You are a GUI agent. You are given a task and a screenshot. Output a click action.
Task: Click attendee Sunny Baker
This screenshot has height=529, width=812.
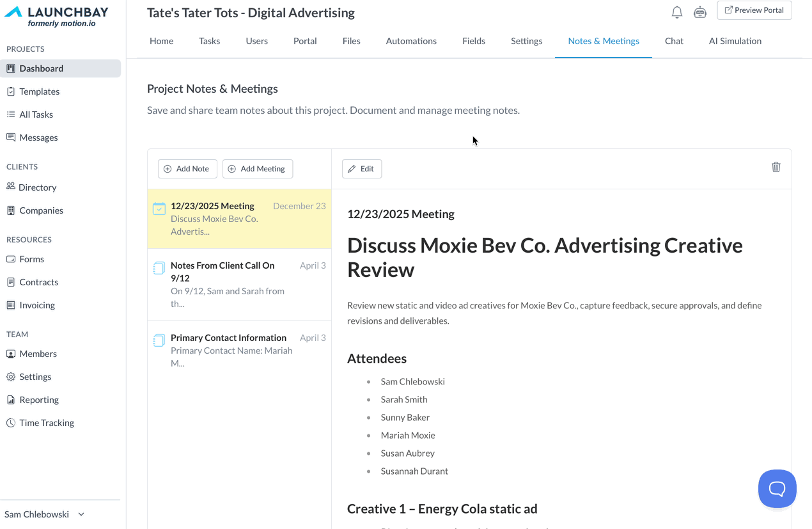[x=405, y=417]
